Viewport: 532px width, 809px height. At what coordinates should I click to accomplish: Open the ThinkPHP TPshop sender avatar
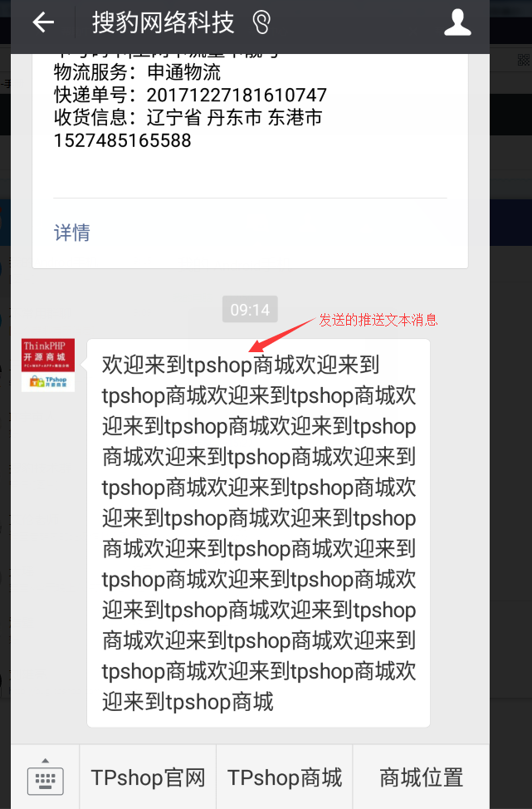(48, 365)
